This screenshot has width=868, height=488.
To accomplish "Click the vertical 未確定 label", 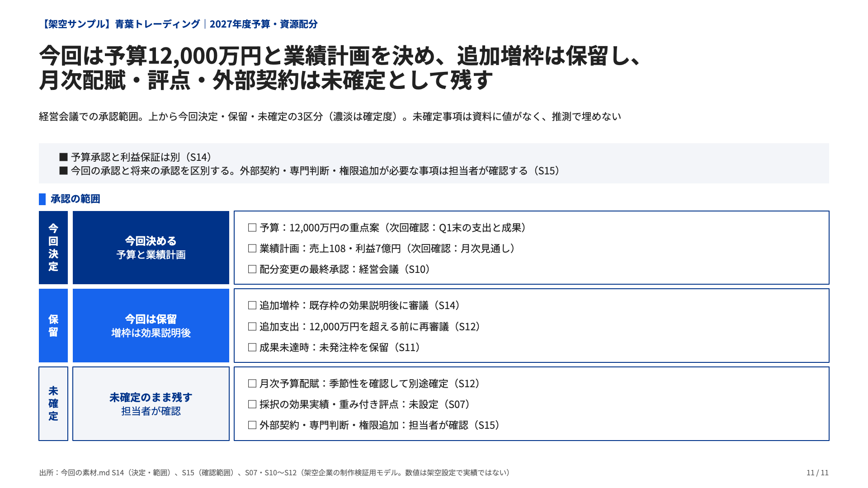I will click(53, 404).
